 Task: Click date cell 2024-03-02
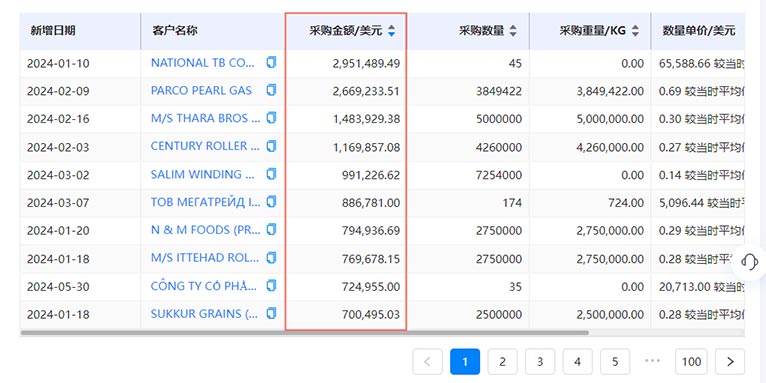58,174
